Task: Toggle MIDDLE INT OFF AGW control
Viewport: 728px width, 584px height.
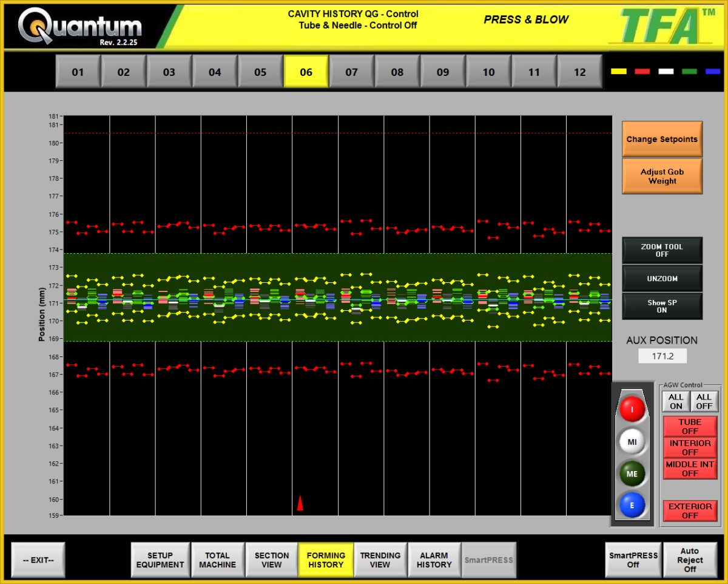Action: pyautogui.click(x=690, y=469)
